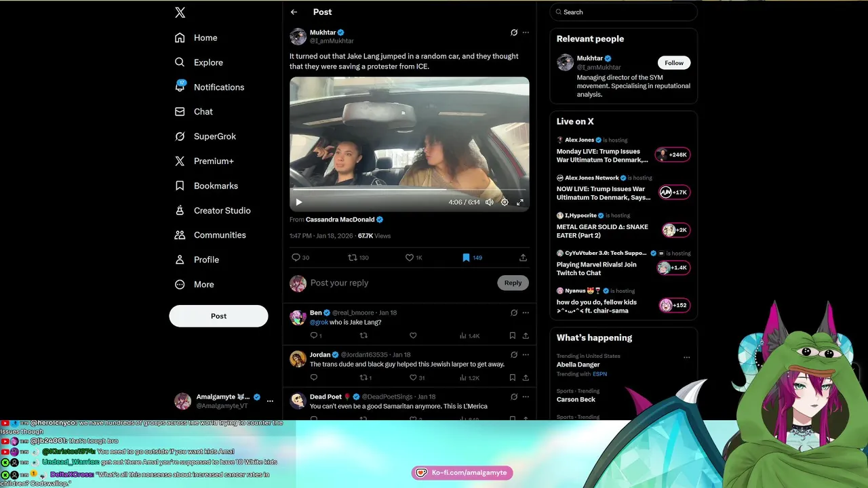This screenshot has height=488, width=868.
Task: Expand video to fullscreen
Action: pyautogui.click(x=520, y=202)
